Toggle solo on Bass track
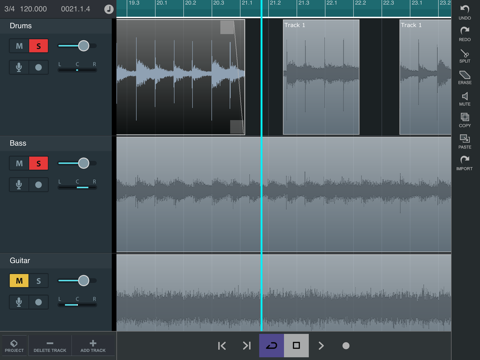The height and width of the screenshot is (360, 480). 39,163
